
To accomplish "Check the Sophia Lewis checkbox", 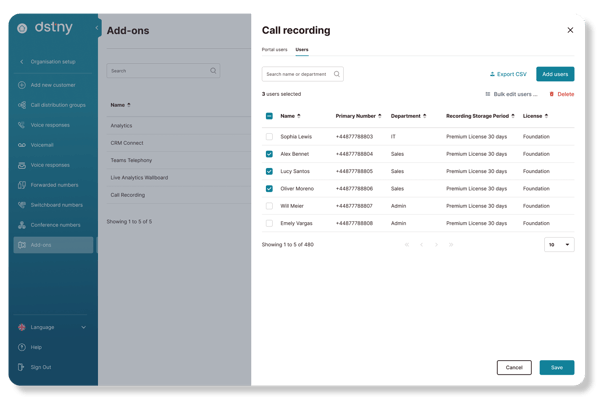I will point(269,137).
